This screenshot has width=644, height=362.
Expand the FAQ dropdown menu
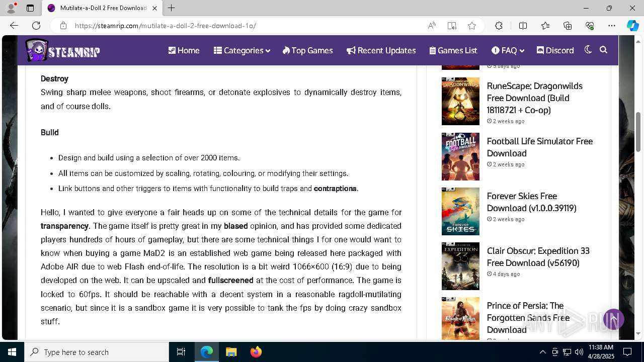click(508, 50)
